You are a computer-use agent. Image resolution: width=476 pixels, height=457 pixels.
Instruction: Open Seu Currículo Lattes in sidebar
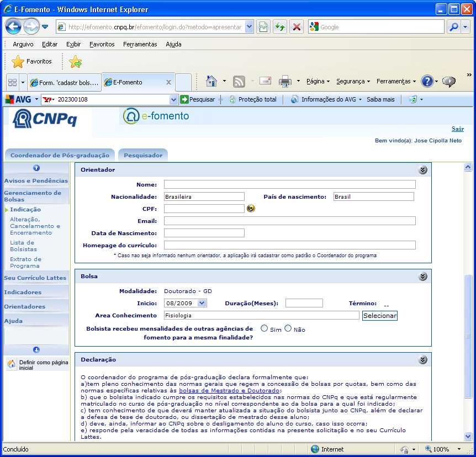[35, 278]
